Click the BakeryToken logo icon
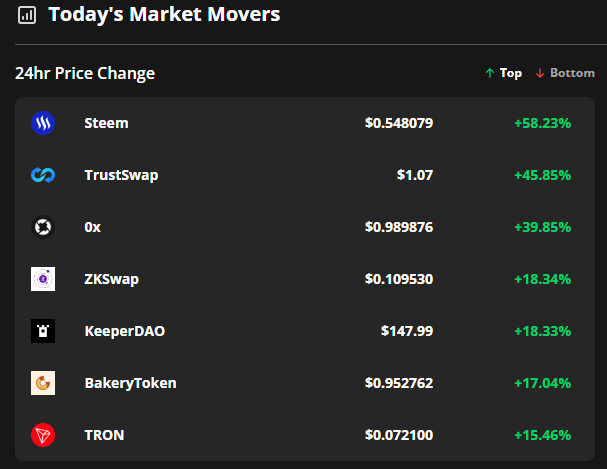Screen dimensions: 607x469 (43, 383)
